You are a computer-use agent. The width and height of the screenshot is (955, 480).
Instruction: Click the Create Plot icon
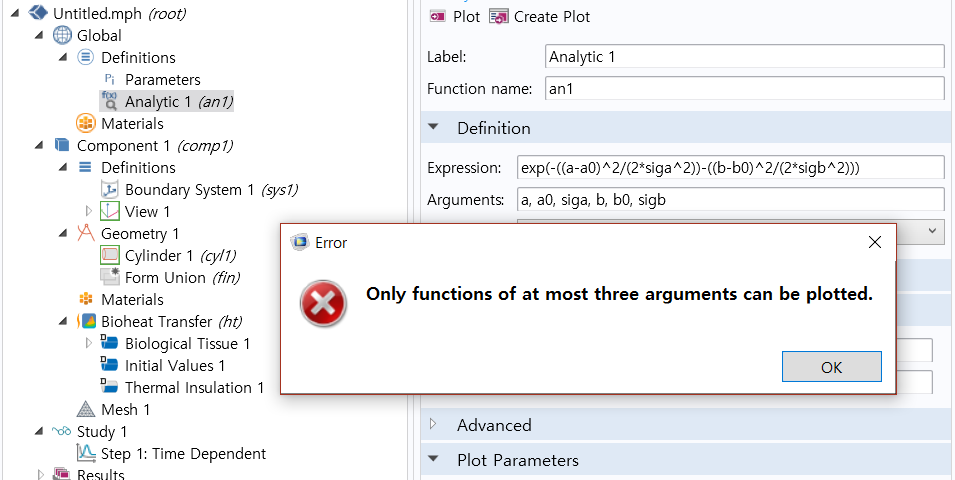[499, 17]
